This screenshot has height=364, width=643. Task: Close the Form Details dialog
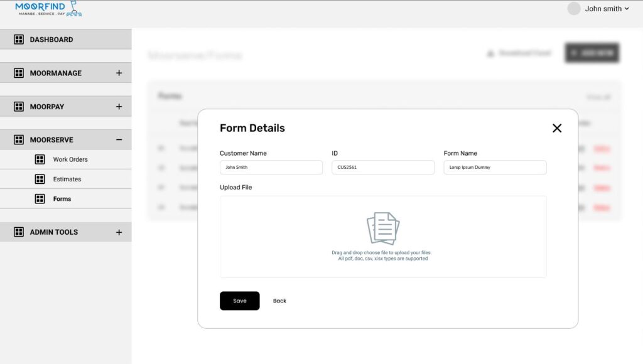tap(556, 128)
